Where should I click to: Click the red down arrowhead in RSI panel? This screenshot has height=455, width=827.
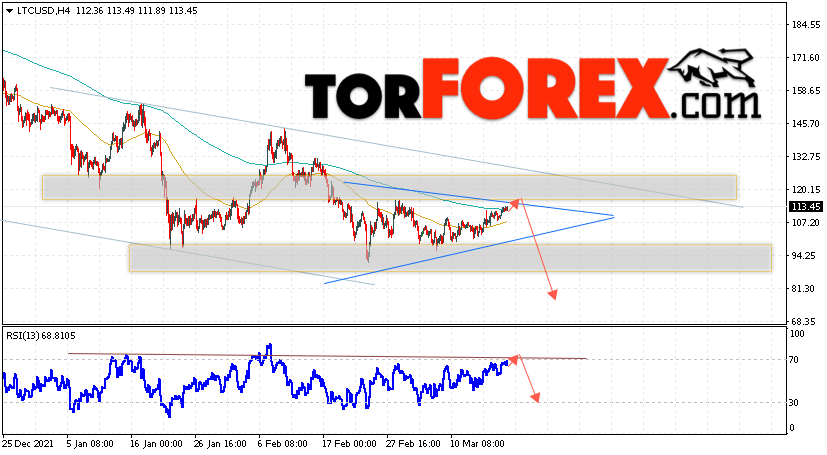pos(535,397)
